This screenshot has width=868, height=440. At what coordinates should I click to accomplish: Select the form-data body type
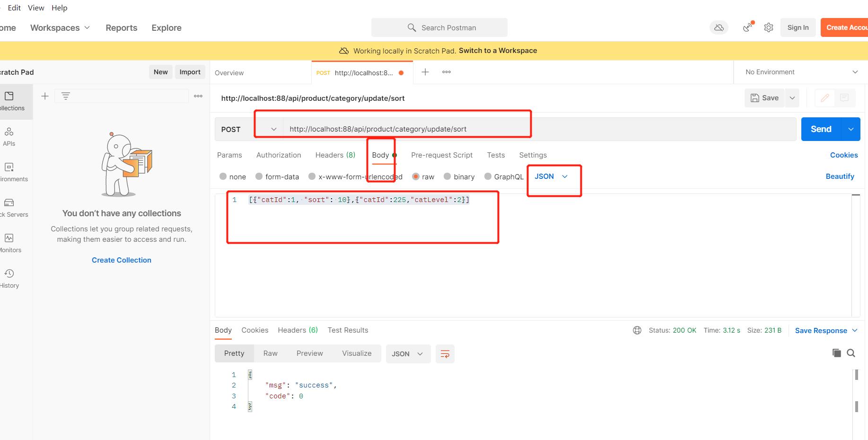click(259, 176)
